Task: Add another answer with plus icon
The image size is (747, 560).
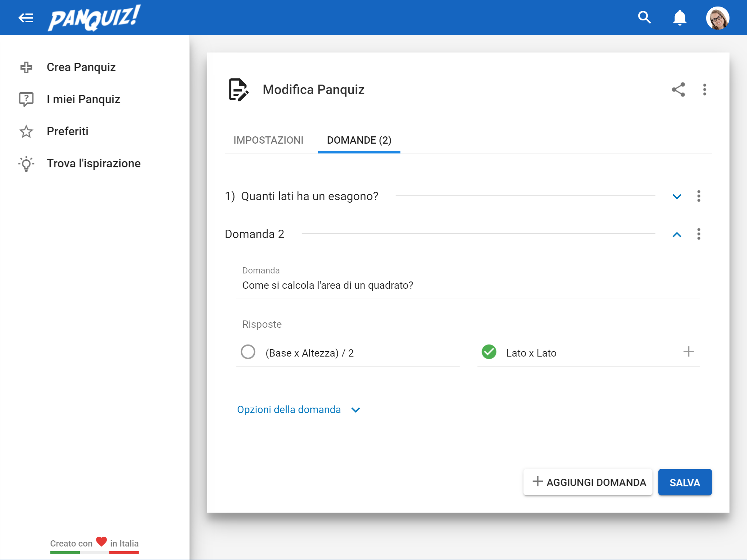Action: tap(688, 352)
